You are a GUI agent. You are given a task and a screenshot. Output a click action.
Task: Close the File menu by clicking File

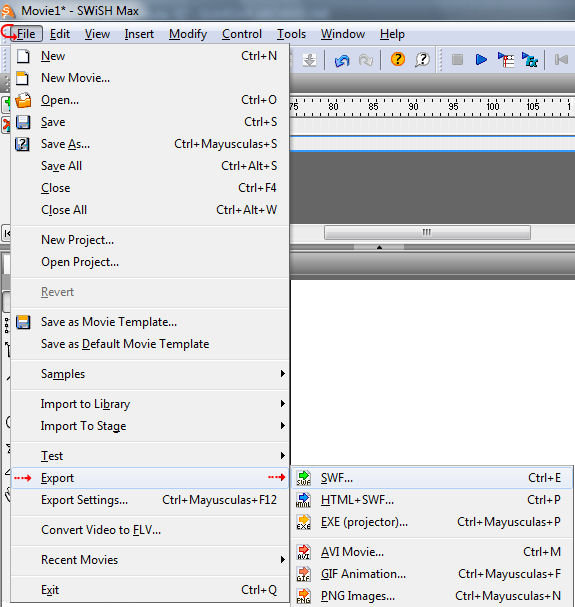point(26,34)
